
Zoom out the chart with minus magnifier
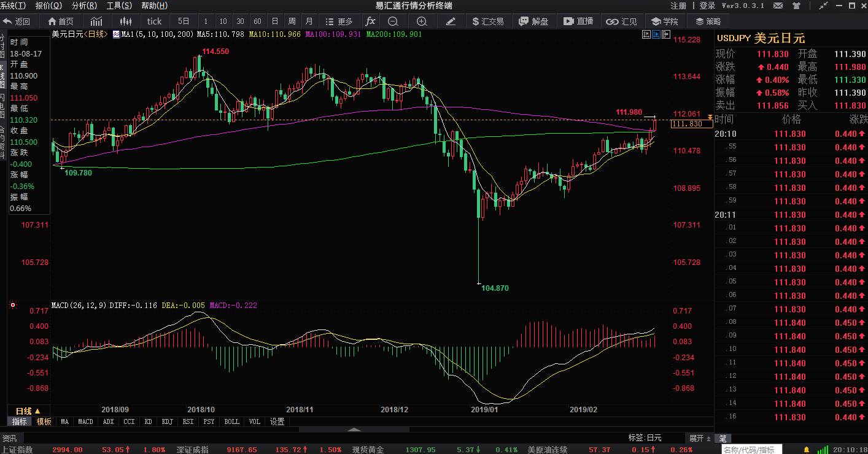(393, 21)
